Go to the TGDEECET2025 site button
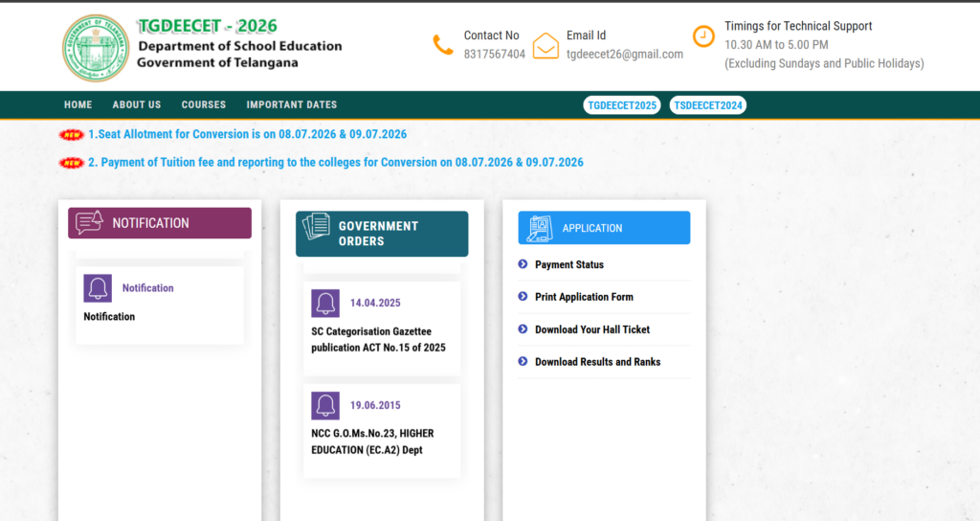The image size is (980, 521). coord(622,105)
